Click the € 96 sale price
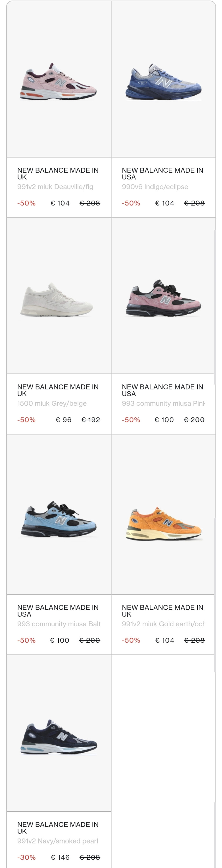Viewport: 222px width, 868px height. click(63, 420)
